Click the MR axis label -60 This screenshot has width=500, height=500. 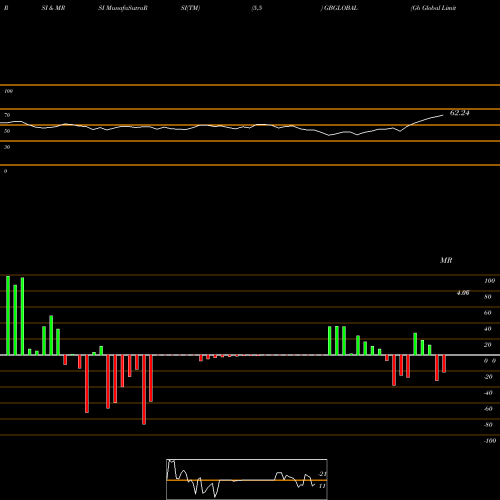pyautogui.click(x=488, y=409)
